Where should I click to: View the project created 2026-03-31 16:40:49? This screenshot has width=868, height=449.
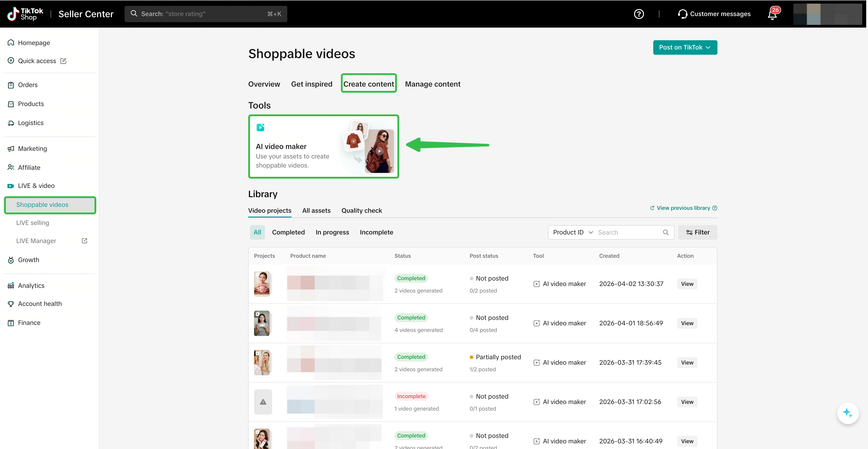point(687,441)
